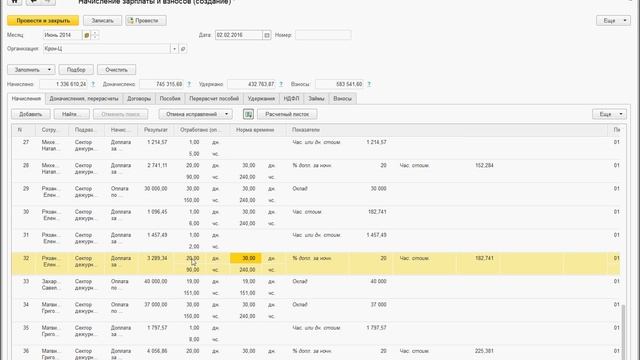Screen dimensions: 640x360
Task: Click result value 40 000,00 in row 33
Action: click(x=156, y=281)
